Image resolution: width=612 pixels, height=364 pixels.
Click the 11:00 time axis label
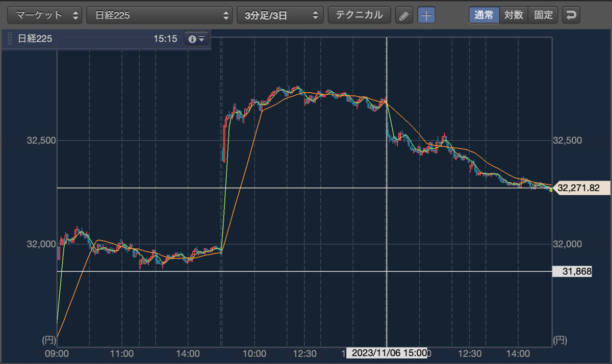click(x=122, y=353)
